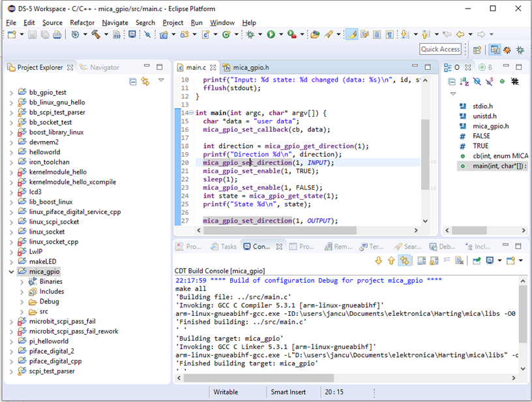Click Save icon in main toolbar
This screenshot has height=402, width=532.
[33, 35]
